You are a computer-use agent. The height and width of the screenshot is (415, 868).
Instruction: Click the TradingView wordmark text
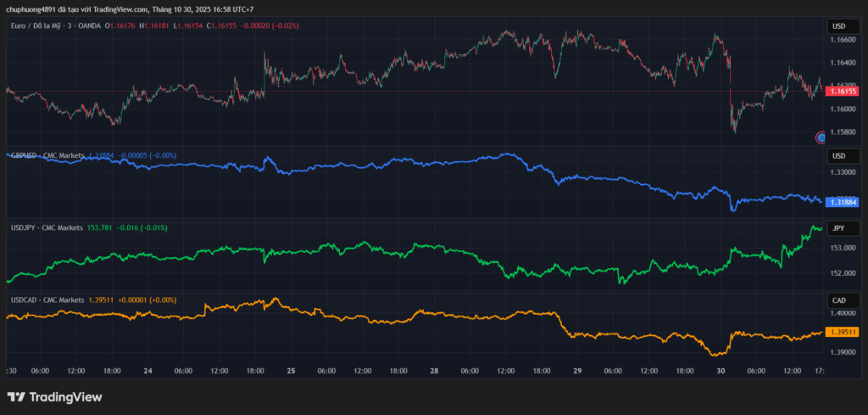click(65, 397)
